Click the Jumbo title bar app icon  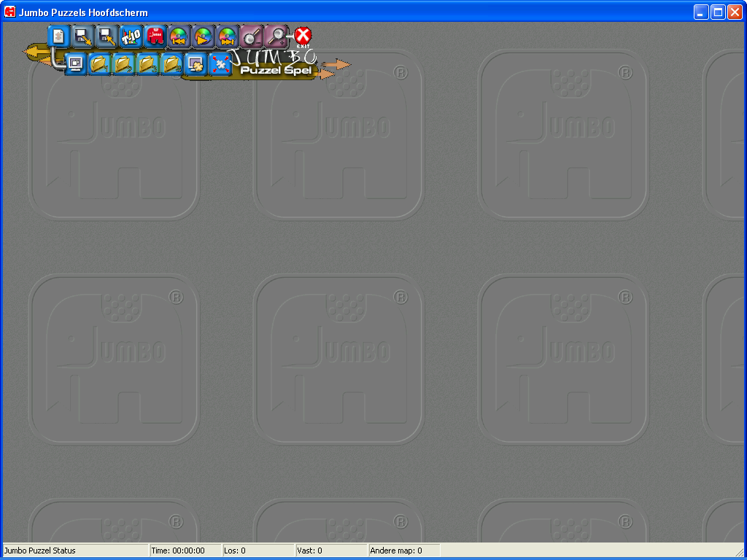[x=9, y=12]
